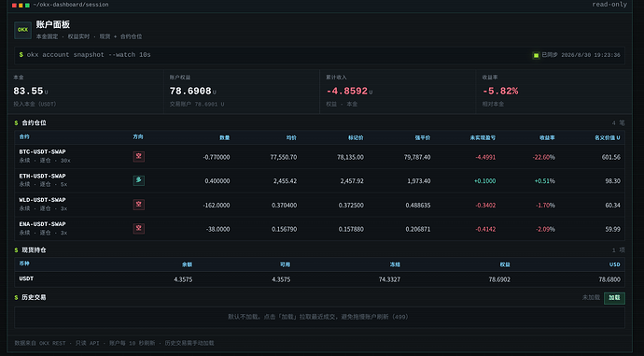Click the 4 笔 position count label

[618, 123]
